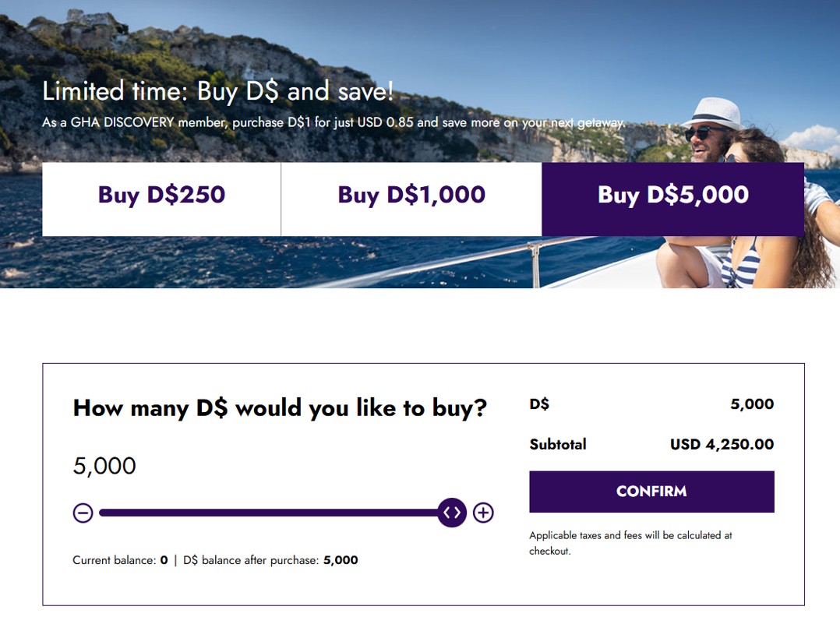Viewport: 840px width, 617px height.
Task: Click the D$ label in order summary
Action: coord(539,404)
